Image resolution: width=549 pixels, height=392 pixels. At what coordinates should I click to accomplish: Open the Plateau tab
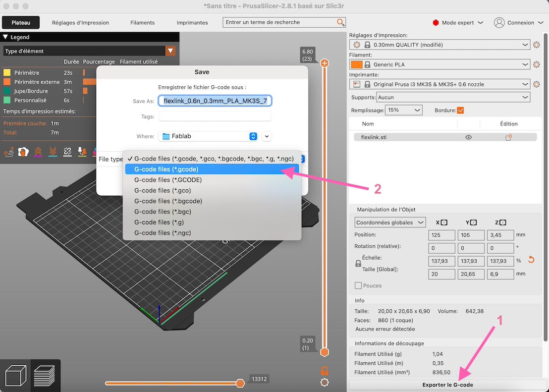pyautogui.click(x=21, y=22)
